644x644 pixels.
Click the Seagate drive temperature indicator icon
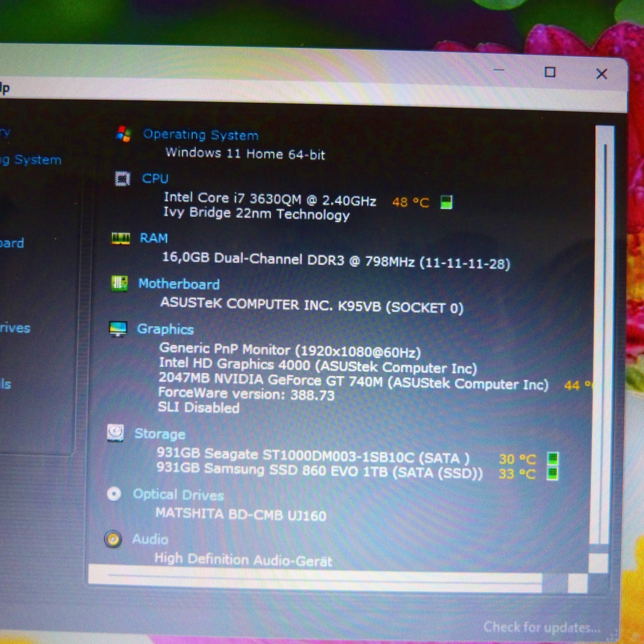coord(553,458)
